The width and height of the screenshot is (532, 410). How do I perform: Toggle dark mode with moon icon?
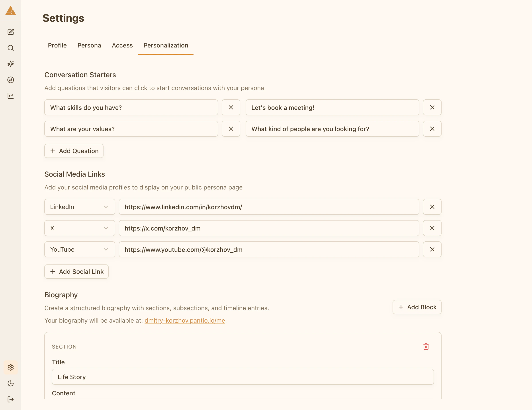[x=10, y=383]
